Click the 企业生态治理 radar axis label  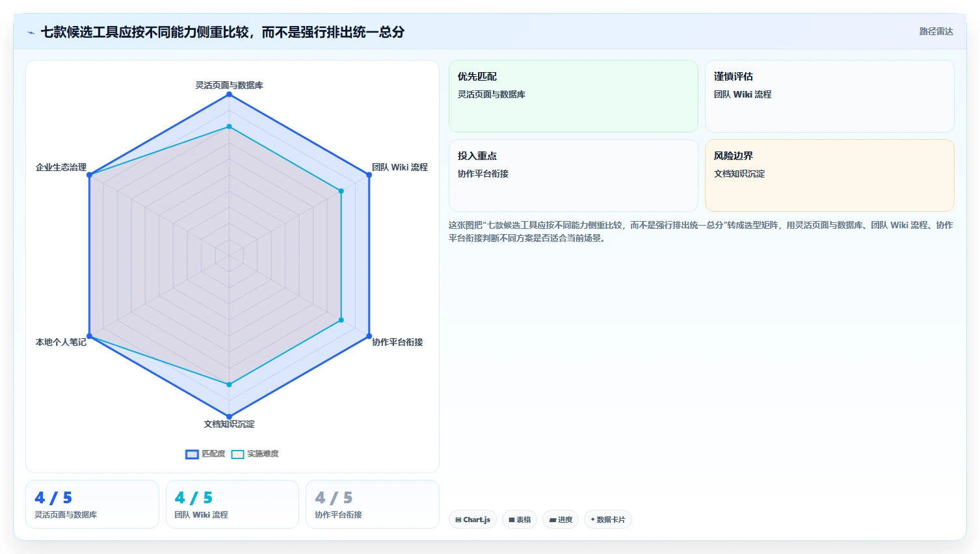(61, 167)
